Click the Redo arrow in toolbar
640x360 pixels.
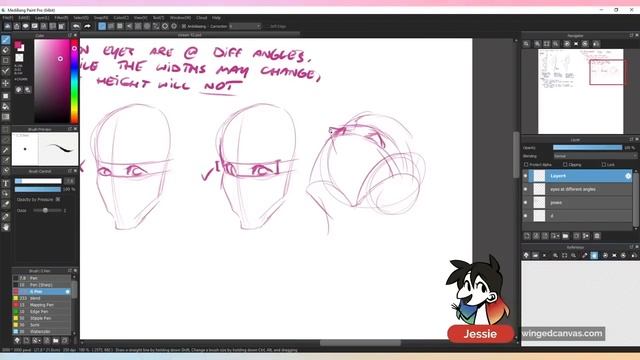click(x=87, y=26)
